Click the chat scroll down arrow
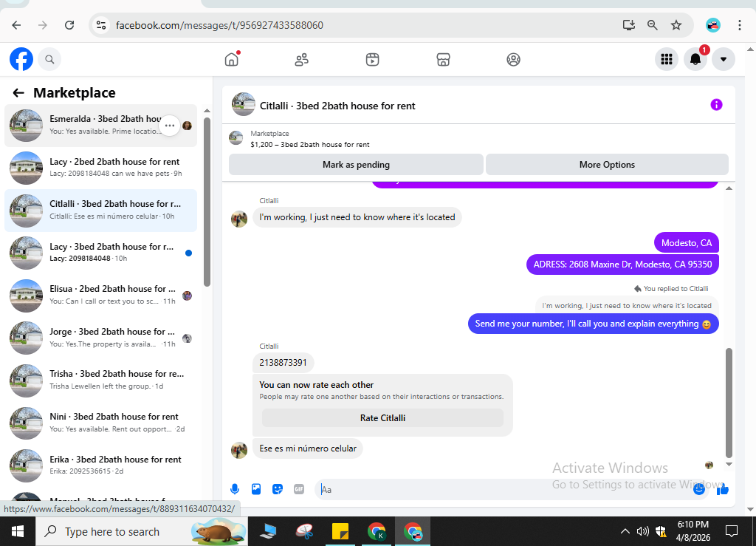This screenshot has width=756, height=546. [x=729, y=465]
